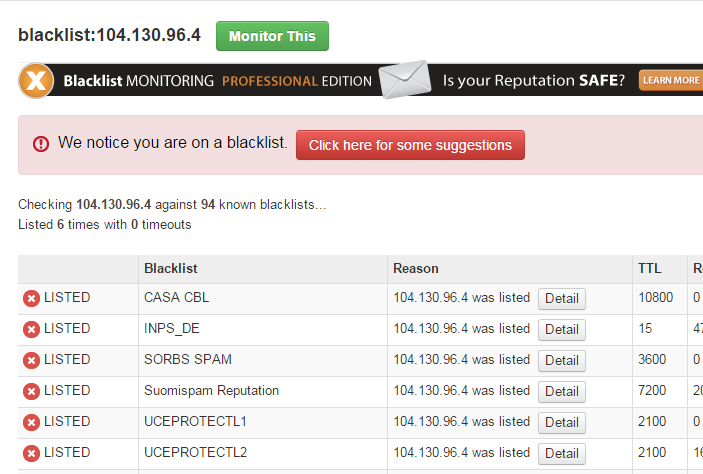Image resolution: width=703 pixels, height=474 pixels.
Task: Open Detail for UCEPROTECTL2 listing
Action: (x=562, y=453)
